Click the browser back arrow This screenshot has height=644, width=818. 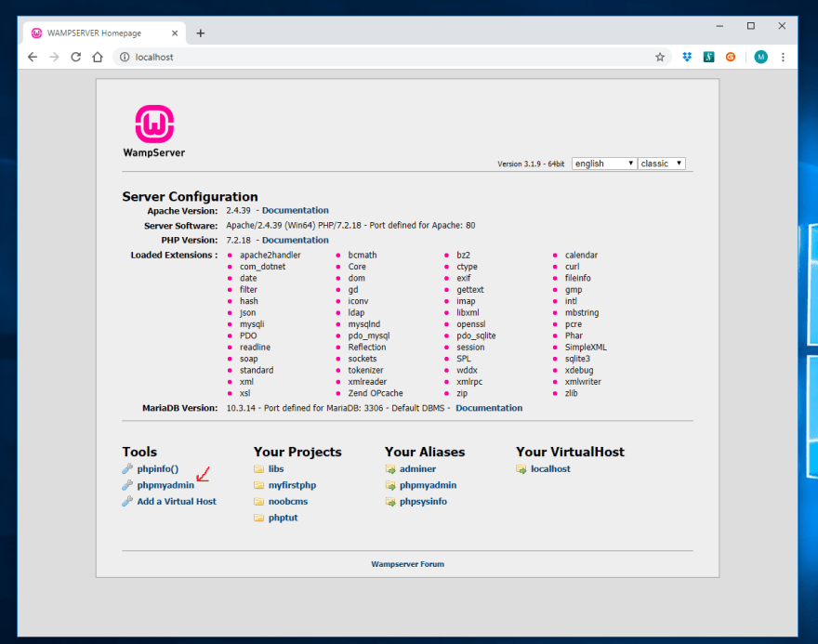click(33, 57)
